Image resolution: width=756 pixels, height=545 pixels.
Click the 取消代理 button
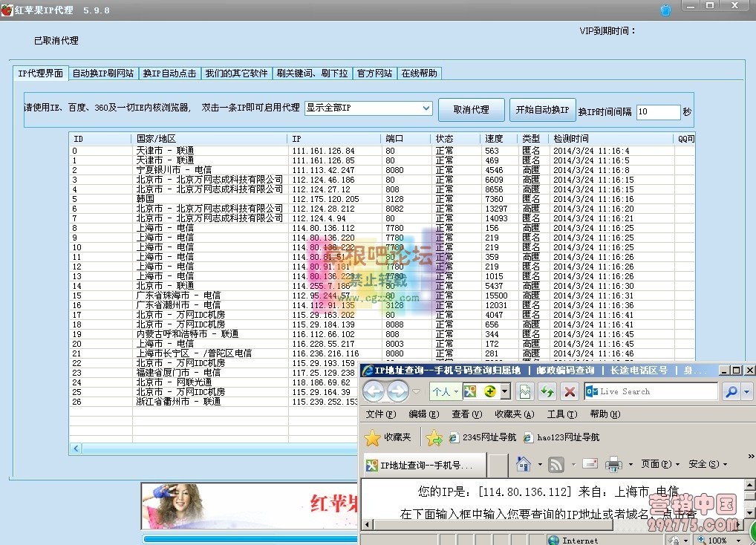click(471, 108)
